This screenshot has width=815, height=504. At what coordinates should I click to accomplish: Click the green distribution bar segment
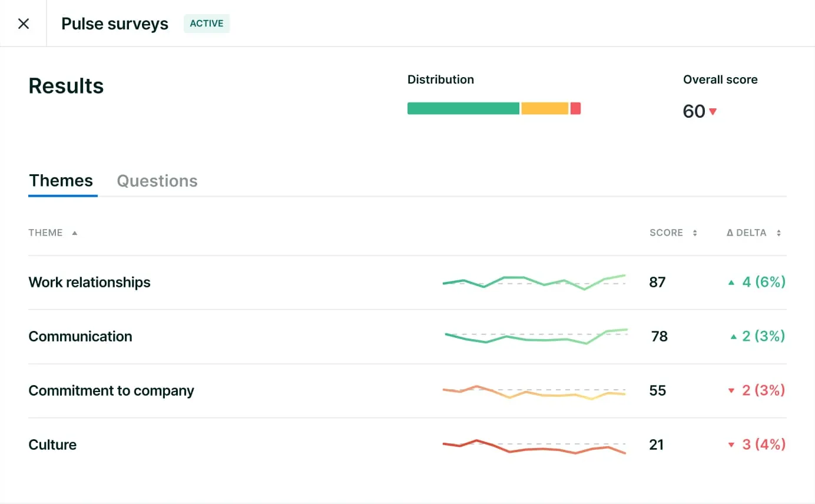click(x=463, y=108)
